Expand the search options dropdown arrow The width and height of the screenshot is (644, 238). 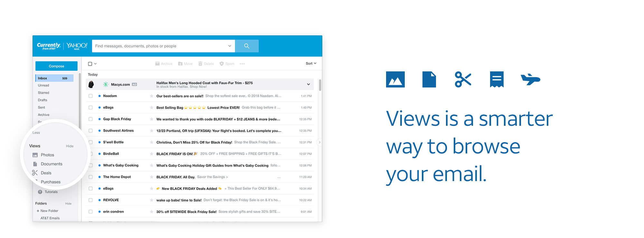pos(230,46)
